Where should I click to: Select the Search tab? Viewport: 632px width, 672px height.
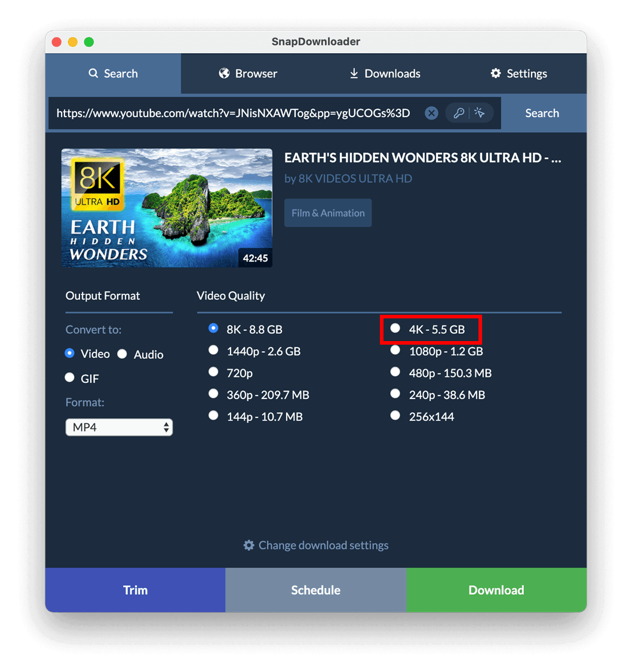coord(113,73)
